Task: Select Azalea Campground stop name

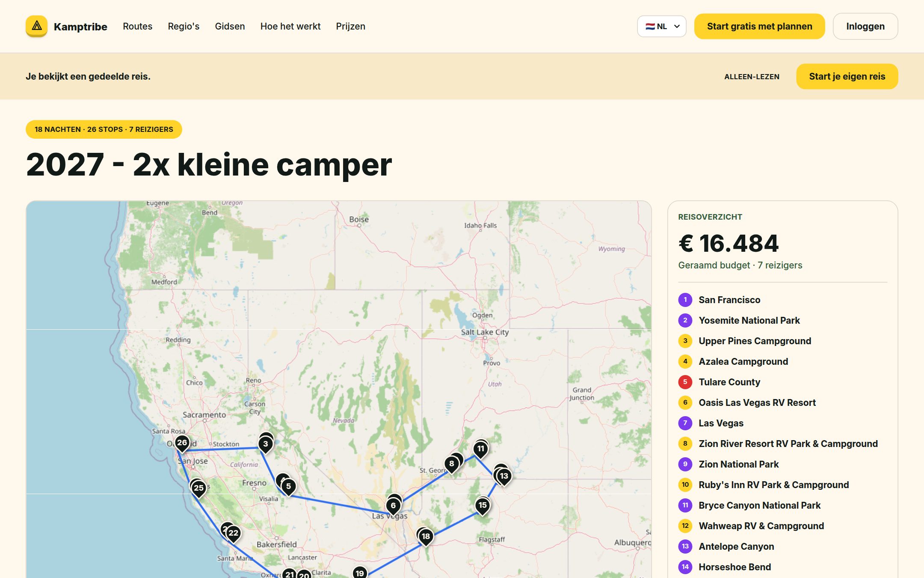Action: (743, 361)
